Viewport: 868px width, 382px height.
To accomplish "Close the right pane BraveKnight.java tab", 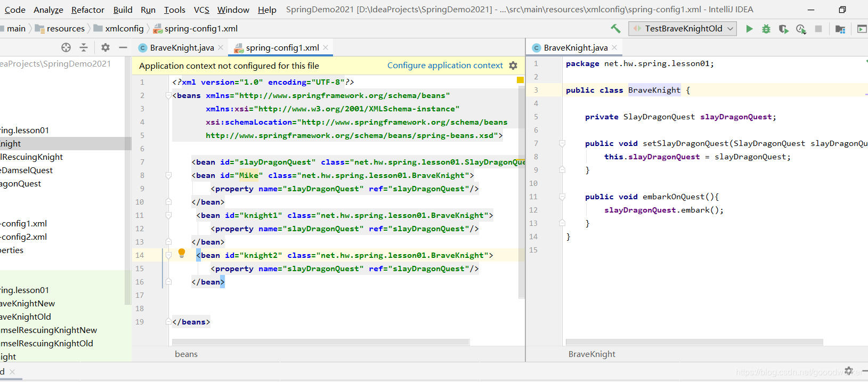I will pos(614,47).
